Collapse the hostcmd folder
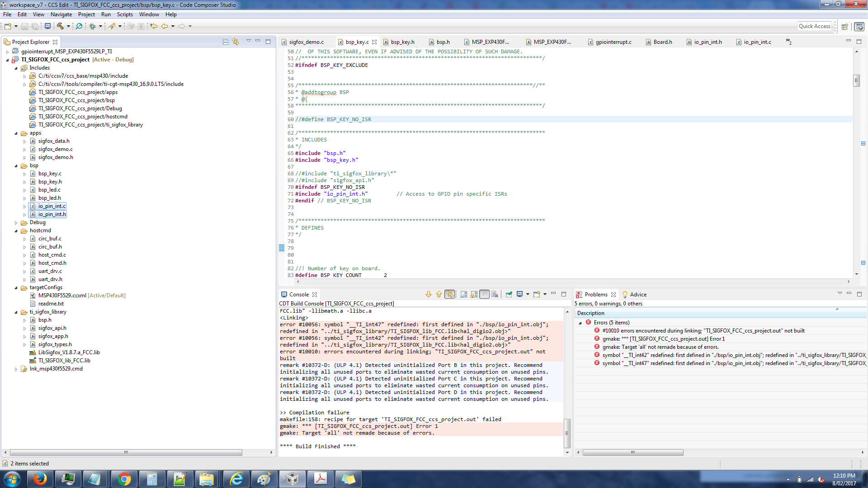868x488 pixels. pos(16,231)
